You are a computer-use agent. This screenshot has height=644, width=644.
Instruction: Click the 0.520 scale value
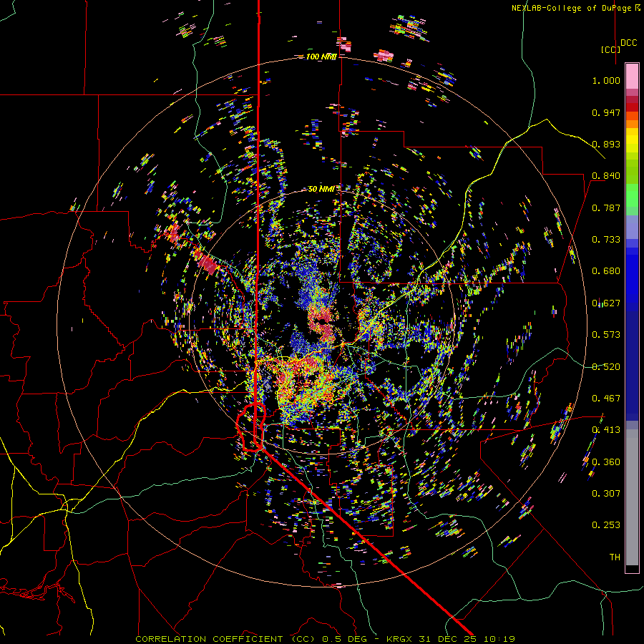point(606,367)
